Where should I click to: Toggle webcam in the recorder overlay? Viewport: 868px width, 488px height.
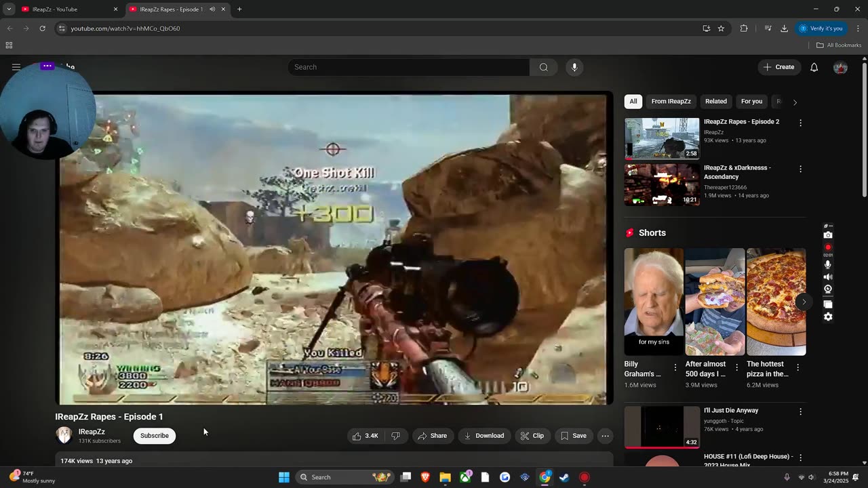[x=828, y=289]
